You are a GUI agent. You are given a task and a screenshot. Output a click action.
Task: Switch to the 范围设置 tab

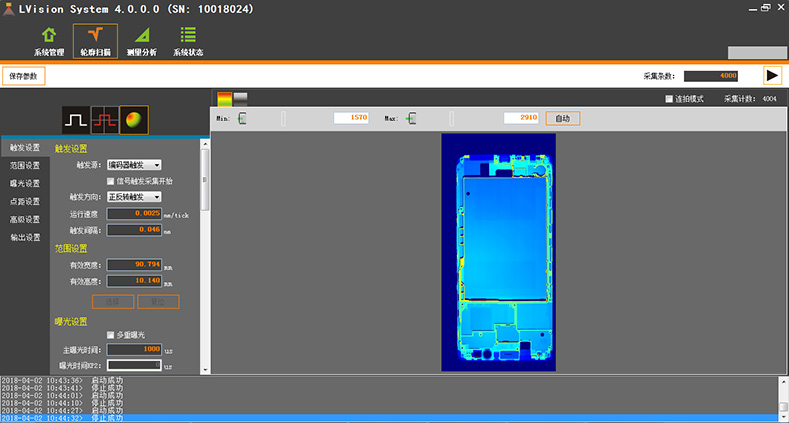pos(25,165)
